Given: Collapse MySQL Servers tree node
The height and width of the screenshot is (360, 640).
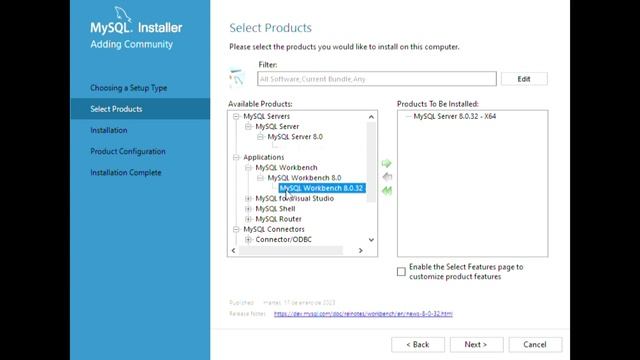Looking at the screenshot, I should click(x=236, y=116).
